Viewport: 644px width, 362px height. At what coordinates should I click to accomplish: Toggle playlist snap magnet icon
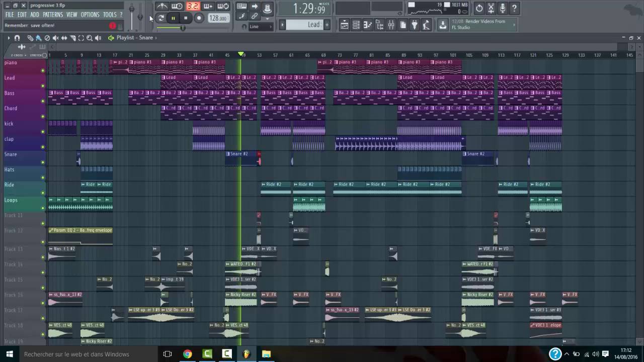pyautogui.click(x=17, y=38)
